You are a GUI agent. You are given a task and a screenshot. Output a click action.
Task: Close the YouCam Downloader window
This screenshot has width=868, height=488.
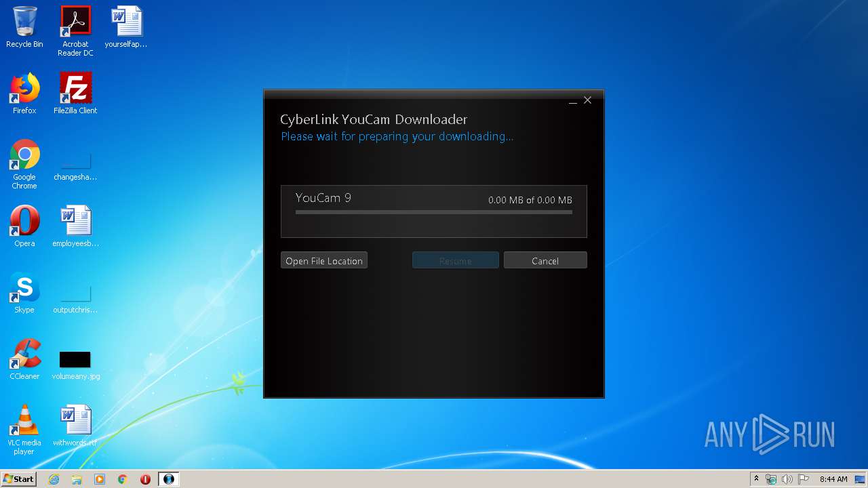pyautogui.click(x=588, y=100)
